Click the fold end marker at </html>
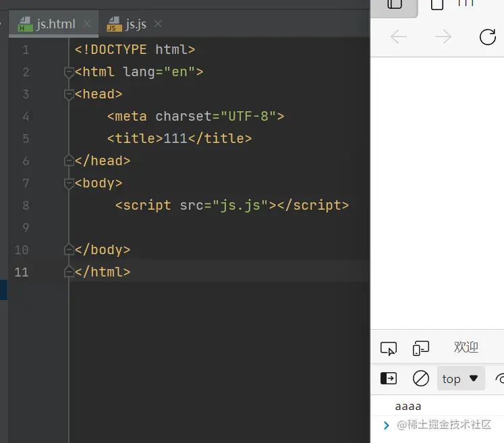The width and height of the screenshot is (504, 443). (69, 272)
